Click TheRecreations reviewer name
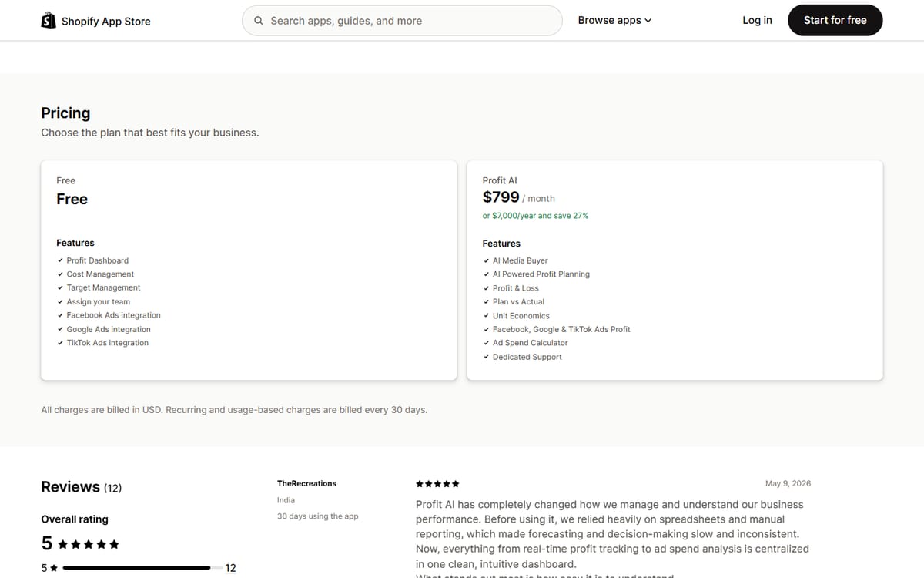 [x=306, y=483]
